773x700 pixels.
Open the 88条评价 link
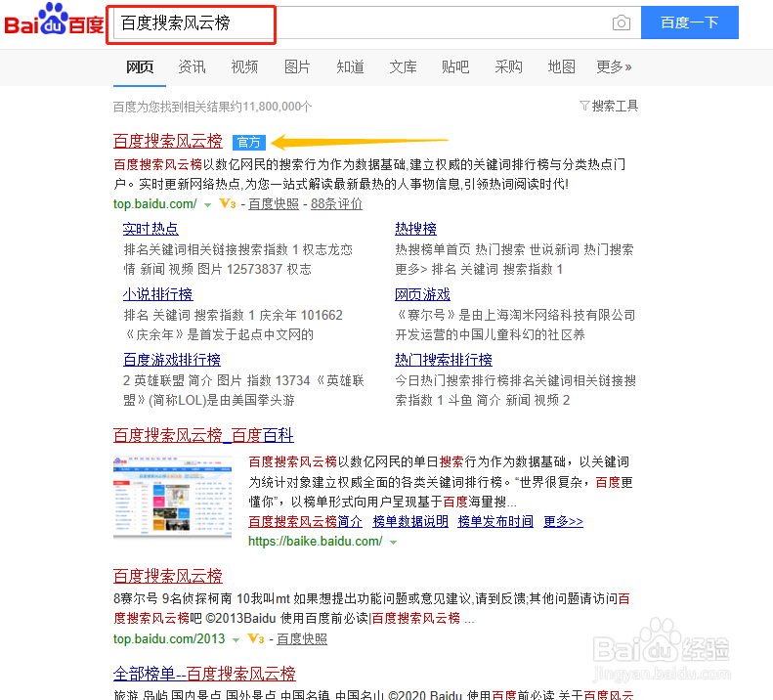(x=336, y=203)
